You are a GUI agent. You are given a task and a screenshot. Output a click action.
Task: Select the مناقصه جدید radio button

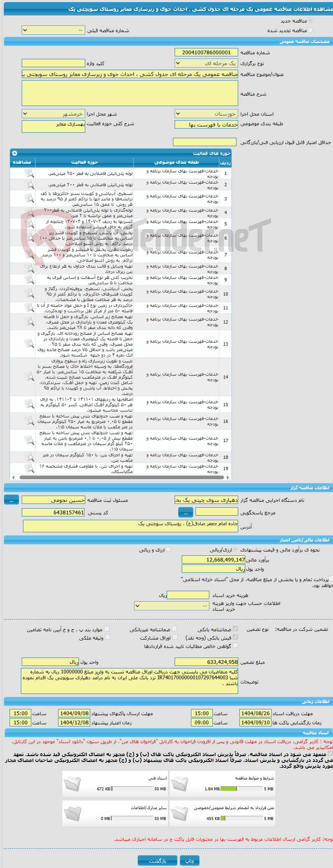click(310, 20)
